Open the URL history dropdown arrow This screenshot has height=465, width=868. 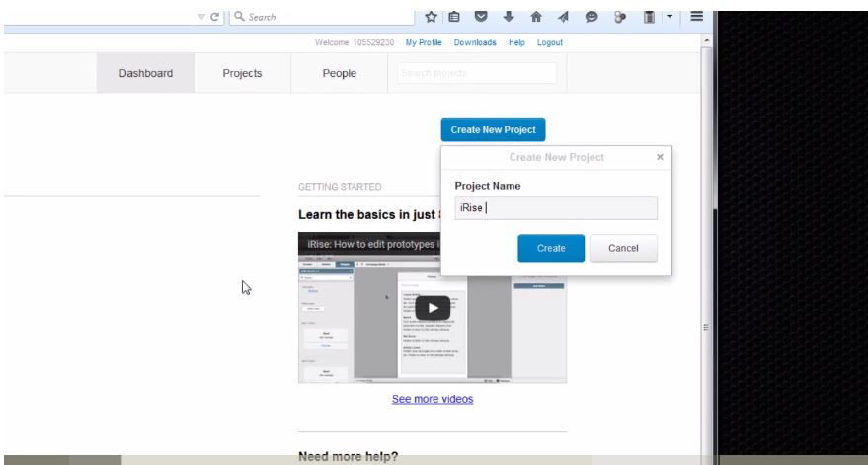(201, 17)
